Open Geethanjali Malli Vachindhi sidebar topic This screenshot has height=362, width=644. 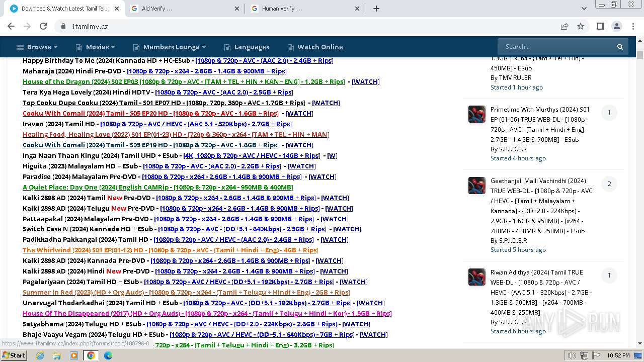click(x=541, y=206)
